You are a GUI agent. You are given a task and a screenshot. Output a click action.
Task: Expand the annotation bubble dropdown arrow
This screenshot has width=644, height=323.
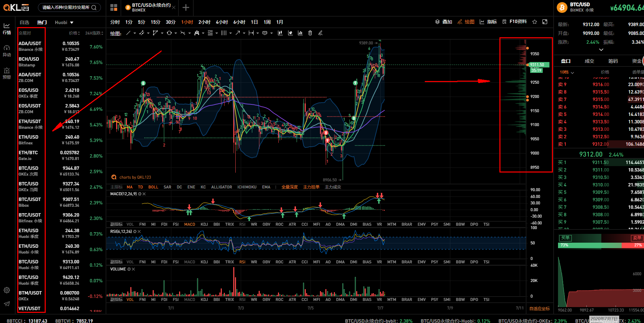point(272,33)
